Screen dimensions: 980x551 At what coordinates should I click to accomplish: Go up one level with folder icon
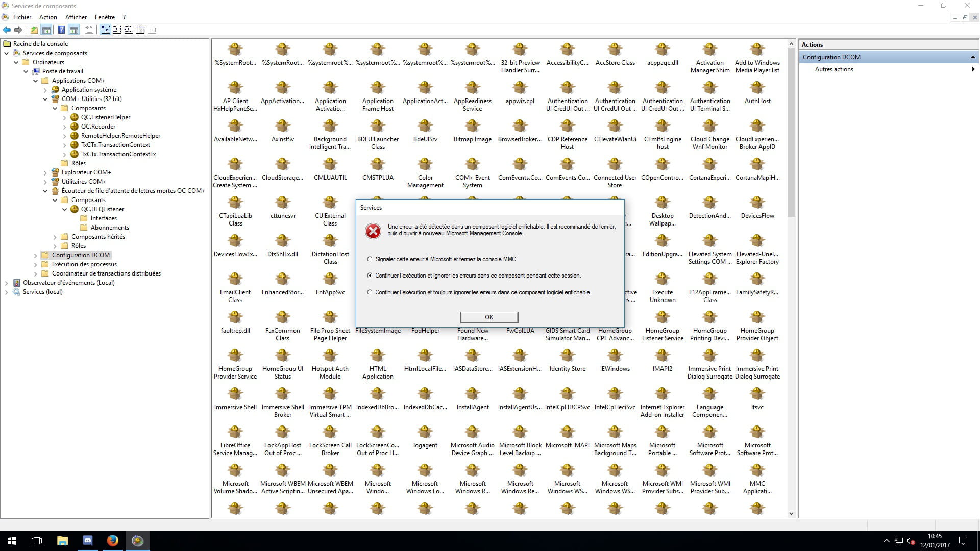click(34, 30)
